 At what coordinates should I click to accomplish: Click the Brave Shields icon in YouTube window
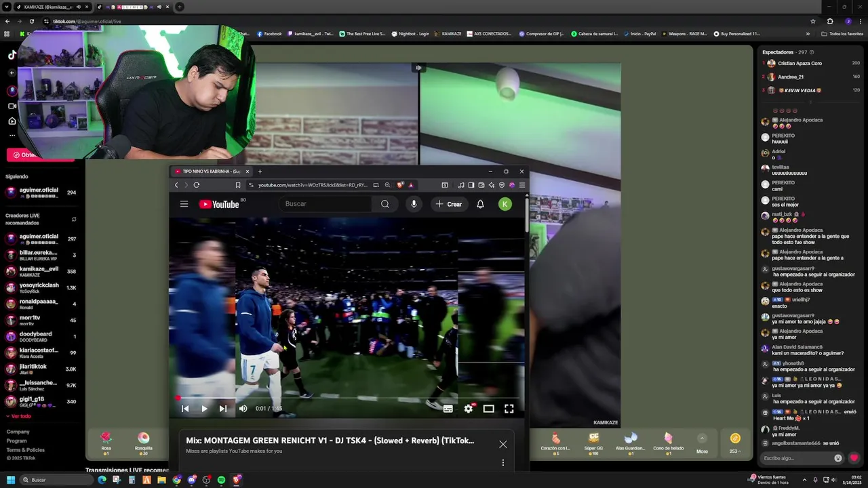click(x=400, y=185)
